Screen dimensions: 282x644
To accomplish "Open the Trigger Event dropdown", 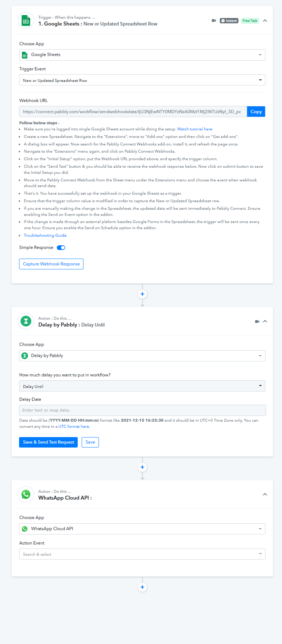I will point(142,80).
